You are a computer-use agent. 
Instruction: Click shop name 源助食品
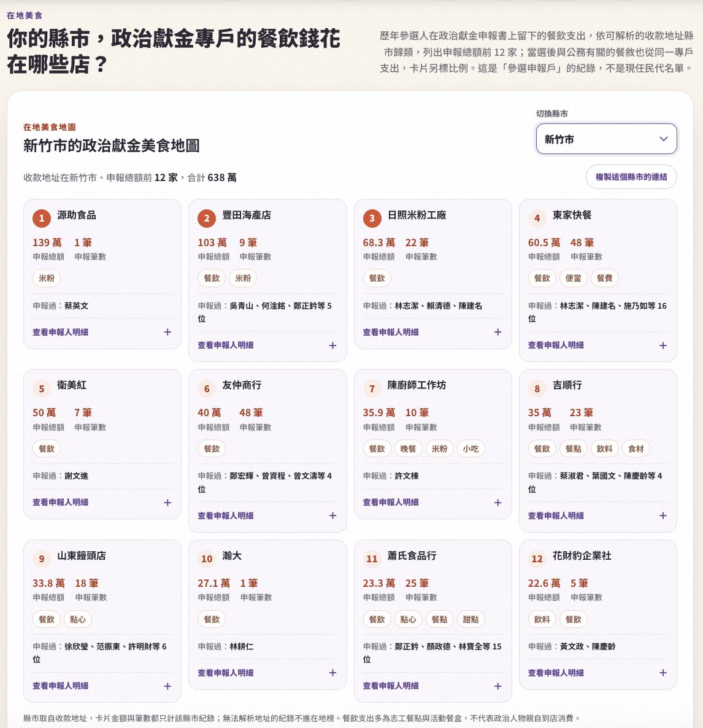click(77, 215)
